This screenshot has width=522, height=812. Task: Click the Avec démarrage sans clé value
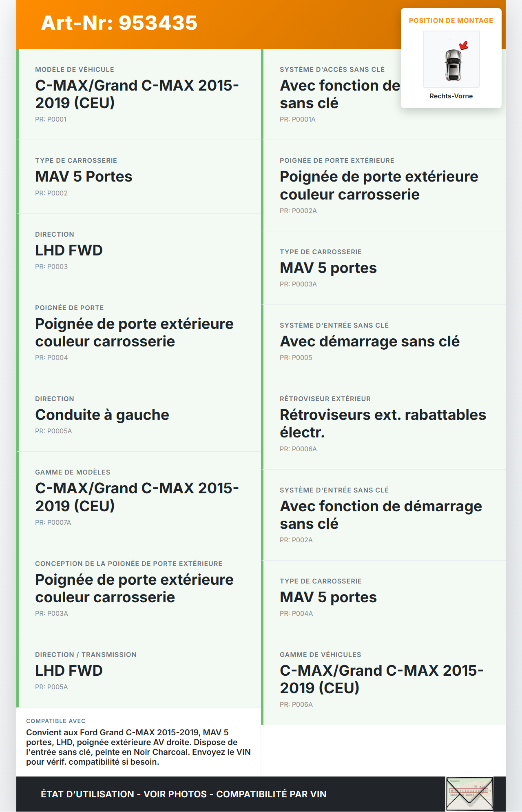[369, 341]
